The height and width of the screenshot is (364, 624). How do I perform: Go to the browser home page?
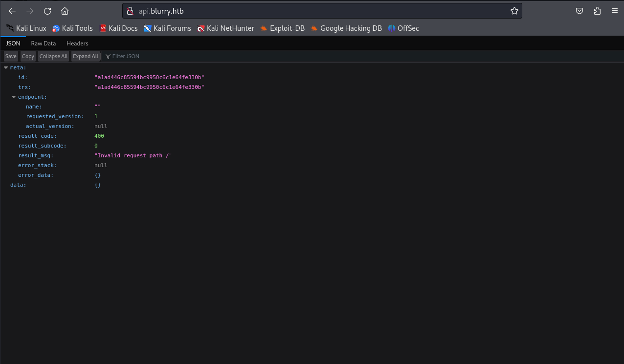(x=65, y=11)
